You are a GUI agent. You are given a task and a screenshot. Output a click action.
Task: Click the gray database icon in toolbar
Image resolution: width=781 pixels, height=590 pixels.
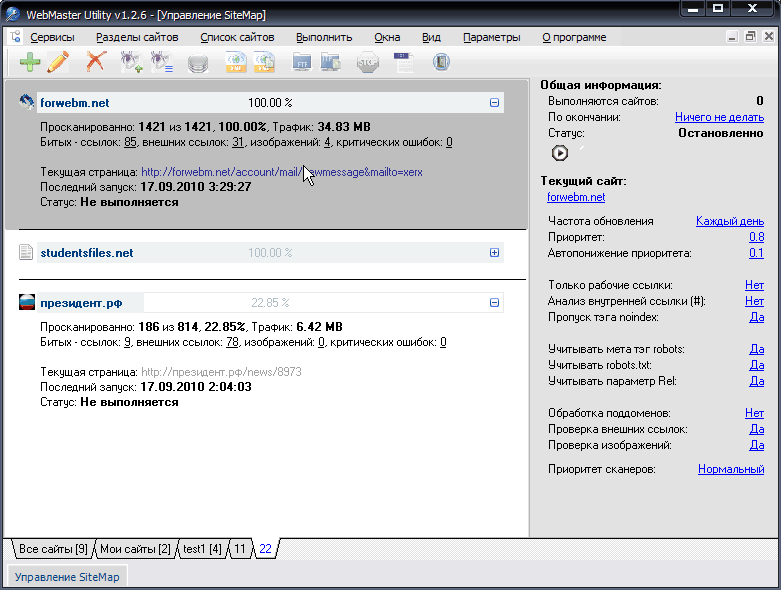[x=198, y=63]
